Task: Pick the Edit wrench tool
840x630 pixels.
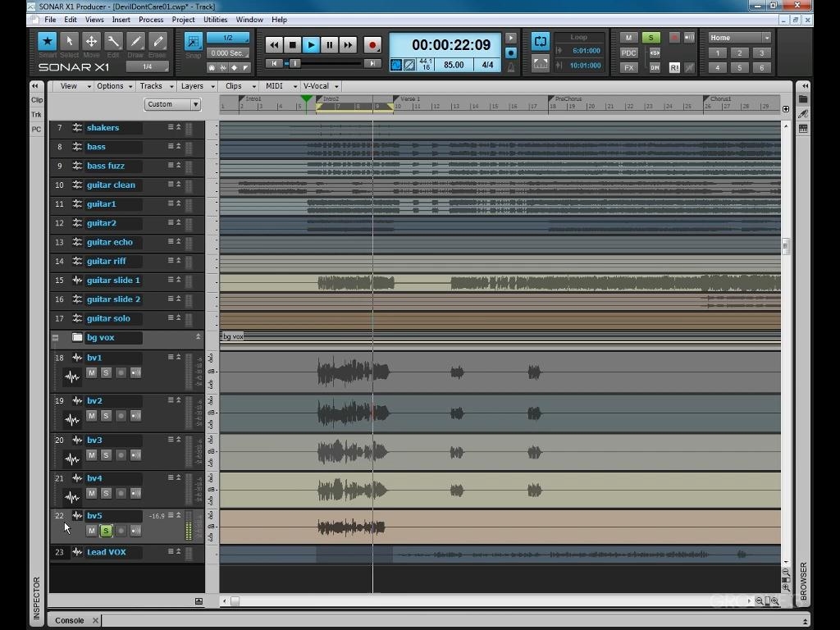Action: pos(113,41)
